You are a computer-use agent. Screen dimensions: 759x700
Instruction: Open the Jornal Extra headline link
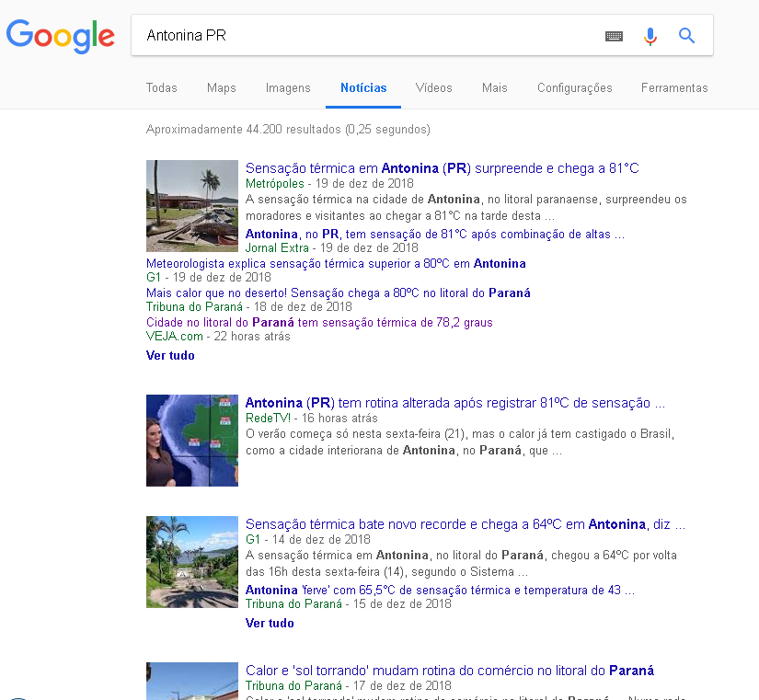434,235
